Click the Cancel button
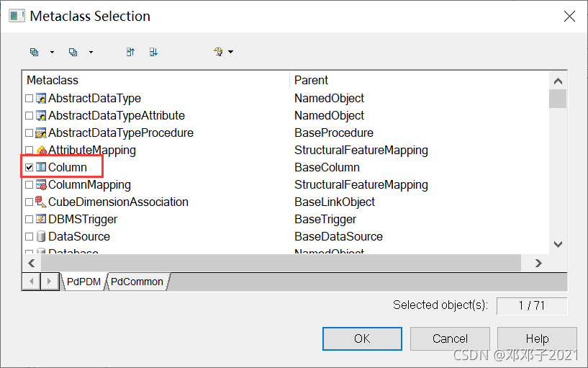The image size is (588, 368). click(450, 338)
